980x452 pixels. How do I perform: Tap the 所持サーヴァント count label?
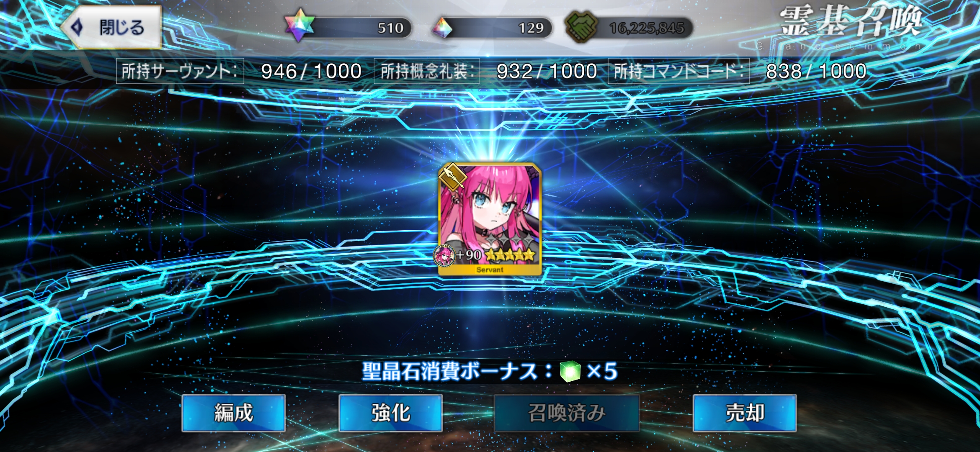pos(180,71)
